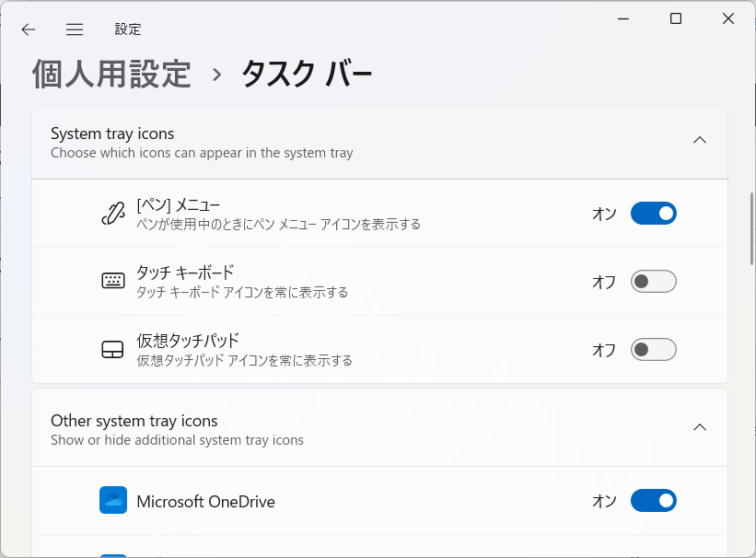Go back with the back arrow
The height and width of the screenshot is (558, 756).
click(29, 29)
